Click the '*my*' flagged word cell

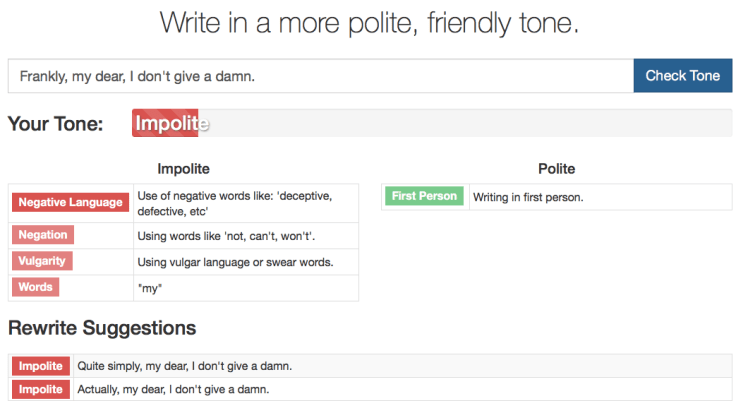150,288
